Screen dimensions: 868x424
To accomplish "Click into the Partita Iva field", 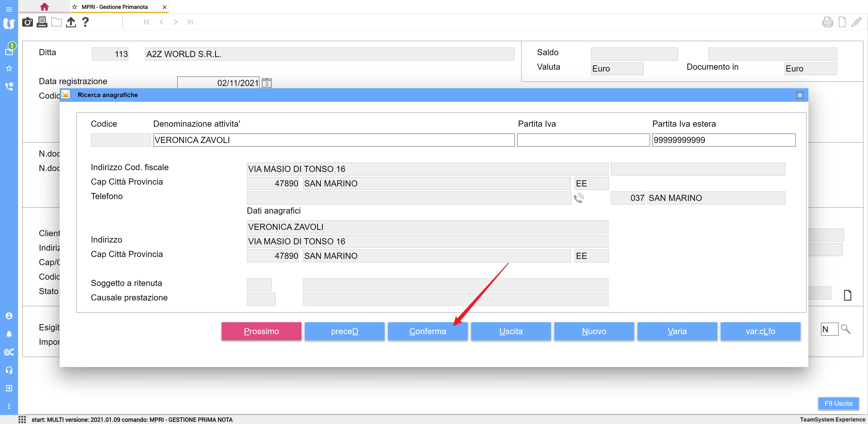I will (583, 140).
